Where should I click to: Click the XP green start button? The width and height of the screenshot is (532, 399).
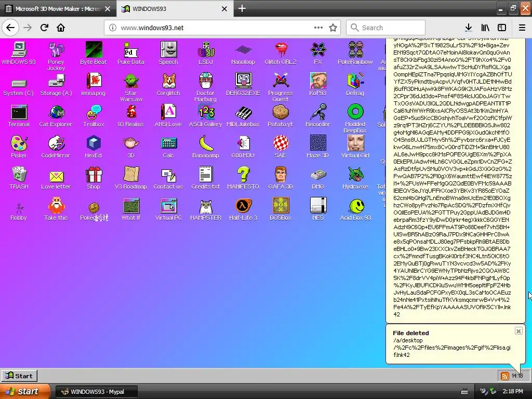tap(24, 391)
